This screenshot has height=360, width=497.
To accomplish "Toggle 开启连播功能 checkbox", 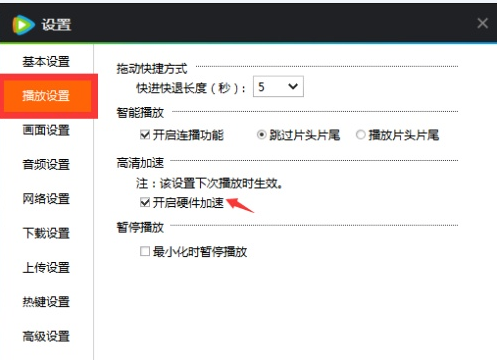I will point(145,135).
